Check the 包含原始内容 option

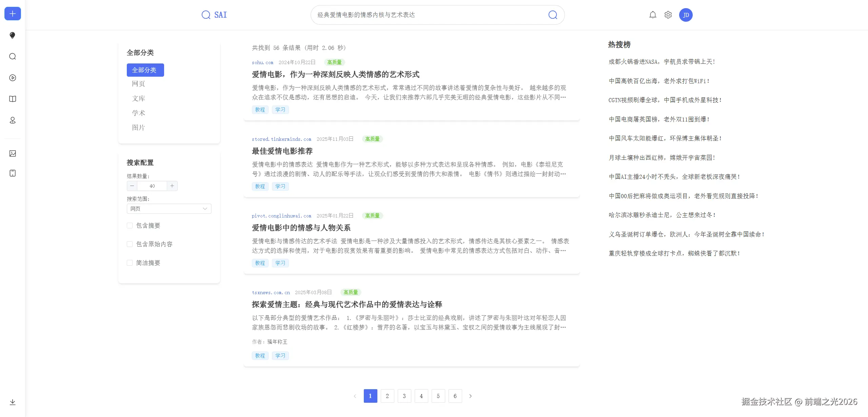click(x=130, y=244)
